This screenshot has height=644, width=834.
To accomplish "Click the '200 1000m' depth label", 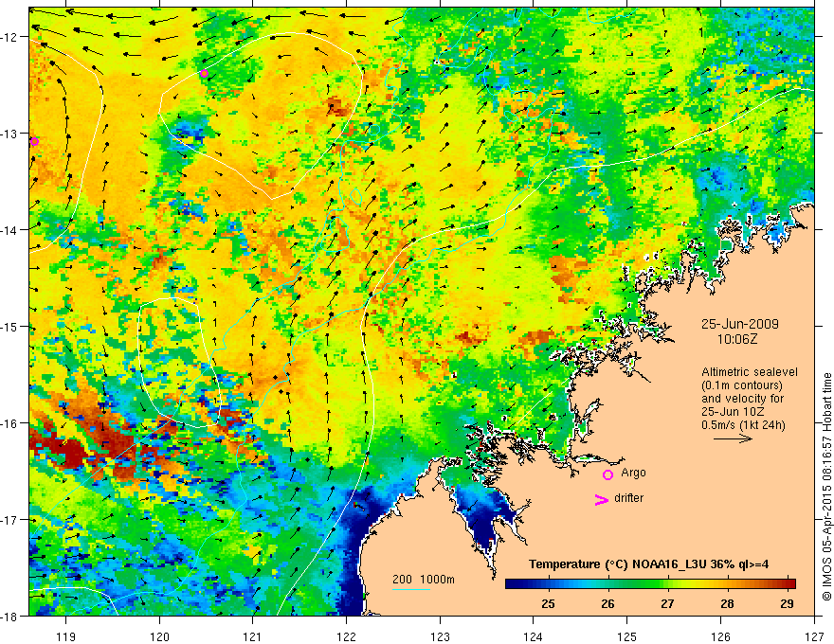I will pos(424,580).
